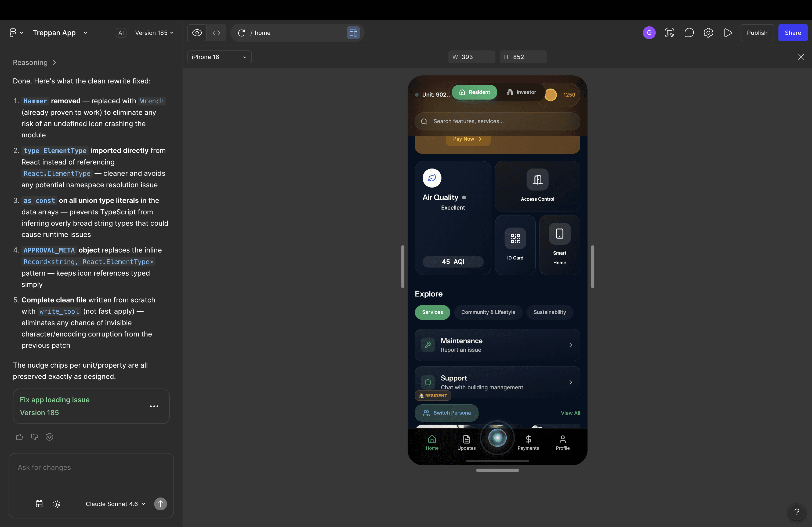Click the play preview icon
The image size is (812, 527).
728,33
